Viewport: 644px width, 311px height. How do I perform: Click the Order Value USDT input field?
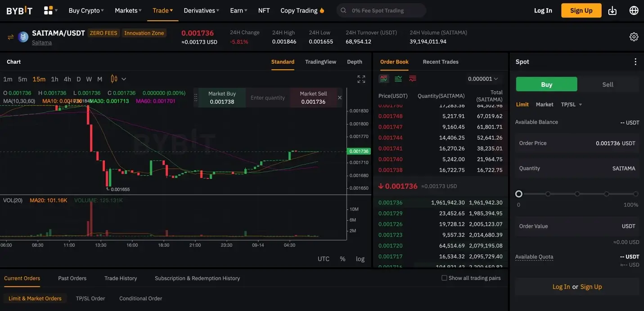click(577, 226)
